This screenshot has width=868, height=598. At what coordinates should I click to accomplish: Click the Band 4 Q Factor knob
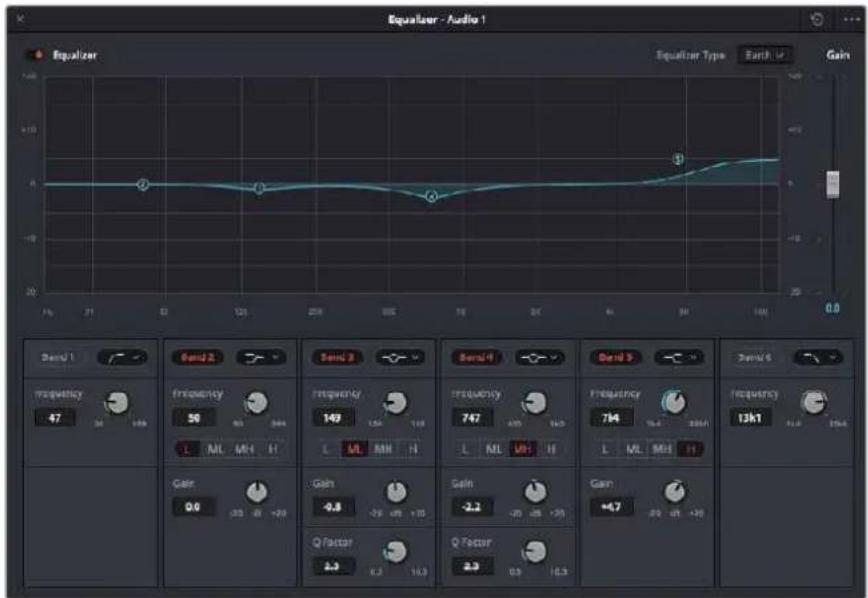click(534, 551)
